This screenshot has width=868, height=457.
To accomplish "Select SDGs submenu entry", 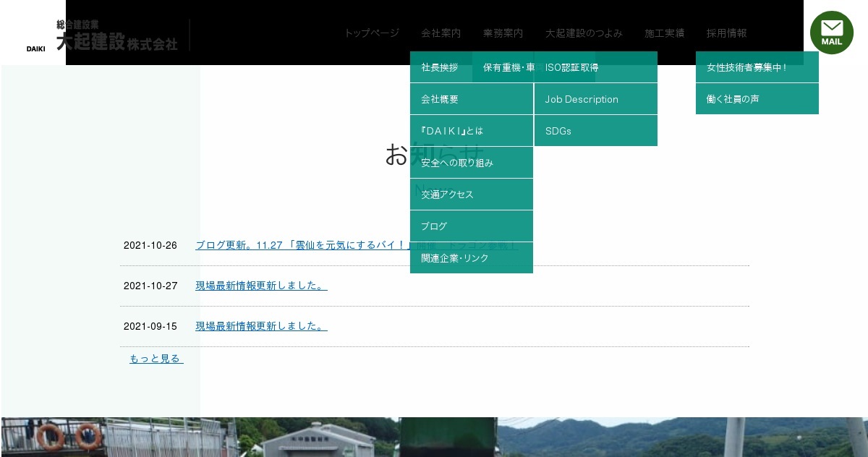I will click(x=596, y=131).
